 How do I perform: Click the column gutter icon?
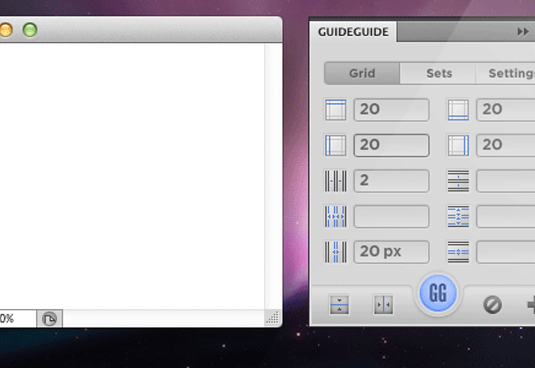(x=335, y=252)
